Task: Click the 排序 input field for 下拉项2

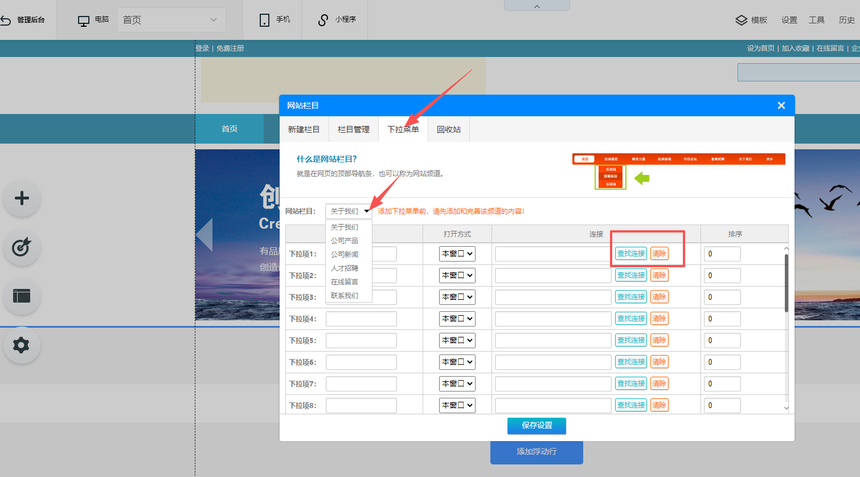Action: click(x=722, y=275)
